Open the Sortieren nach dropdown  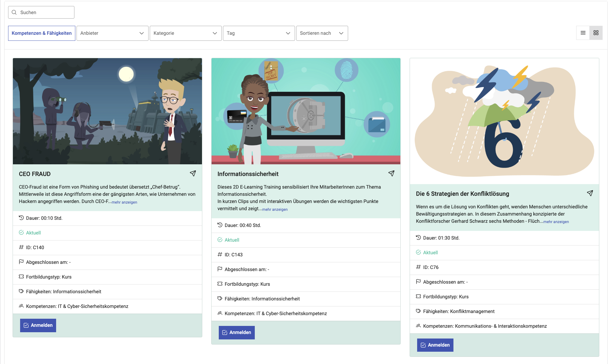click(322, 33)
